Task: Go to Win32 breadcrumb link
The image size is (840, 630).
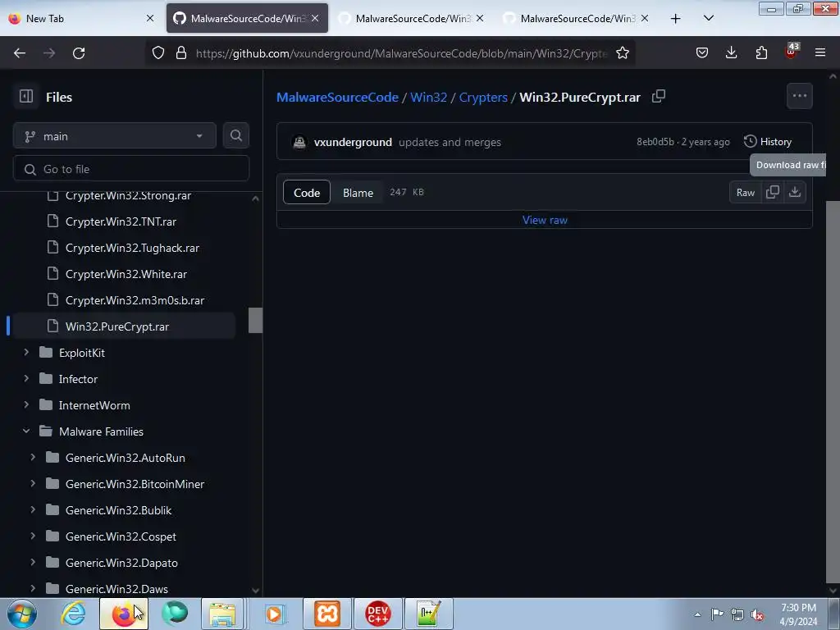Action: click(x=428, y=97)
